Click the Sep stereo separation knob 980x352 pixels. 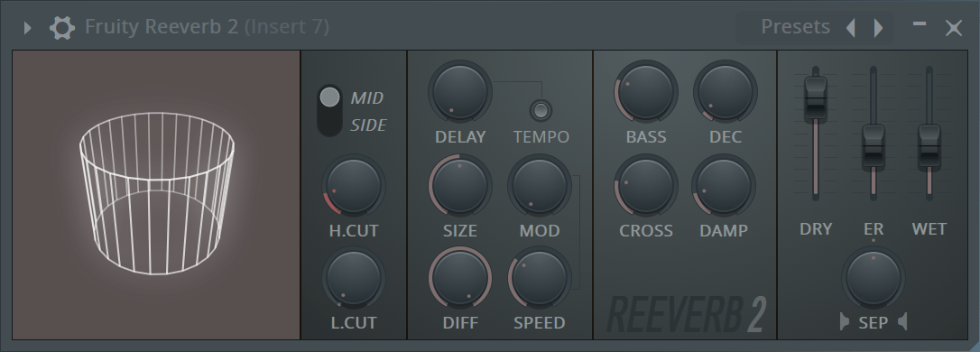tap(874, 278)
